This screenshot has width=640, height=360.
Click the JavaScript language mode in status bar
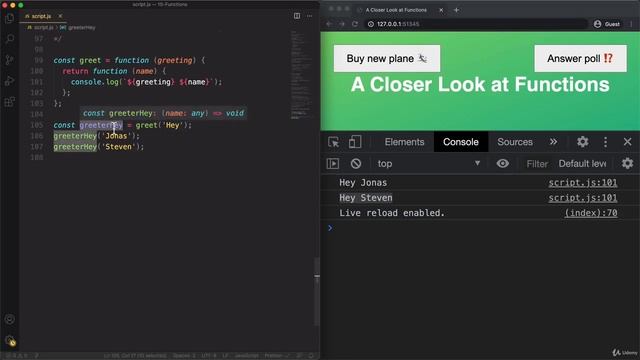click(247, 356)
